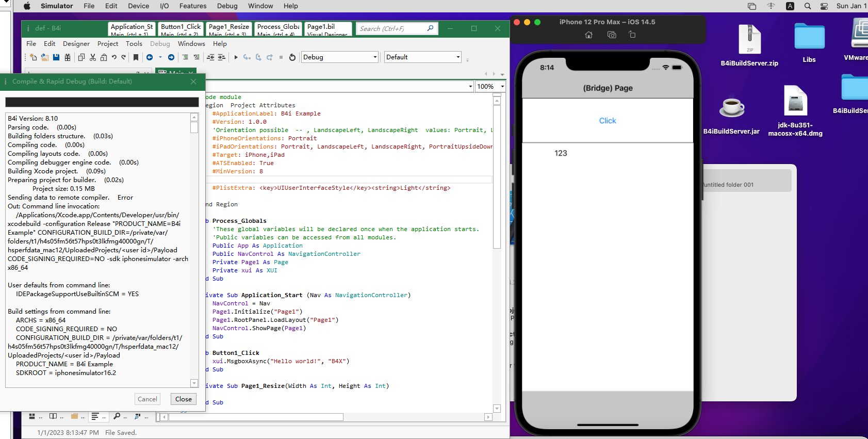The height and width of the screenshot is (439, 868).
Task: Click the Open project folder toolbar icon
Action: (45, 57)
